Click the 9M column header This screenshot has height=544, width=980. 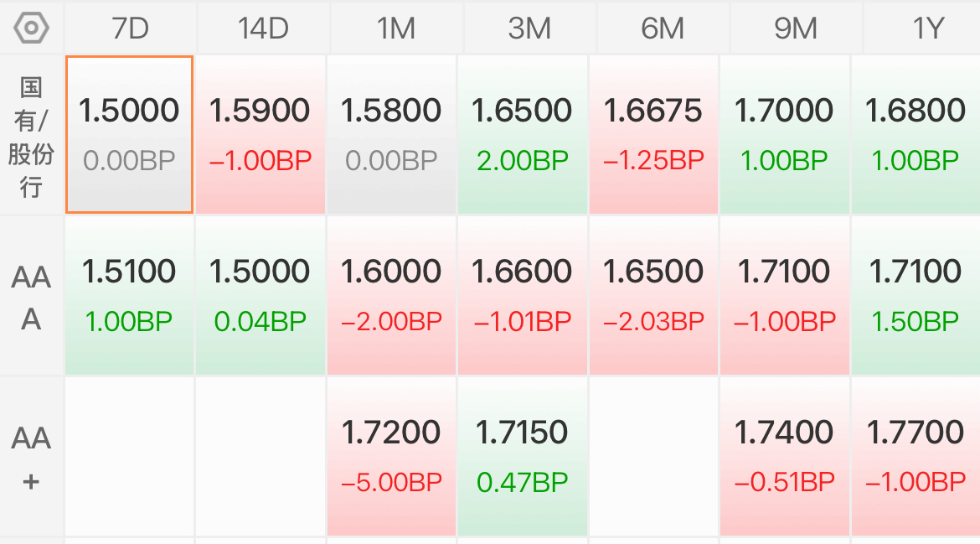tap(796, 28)
